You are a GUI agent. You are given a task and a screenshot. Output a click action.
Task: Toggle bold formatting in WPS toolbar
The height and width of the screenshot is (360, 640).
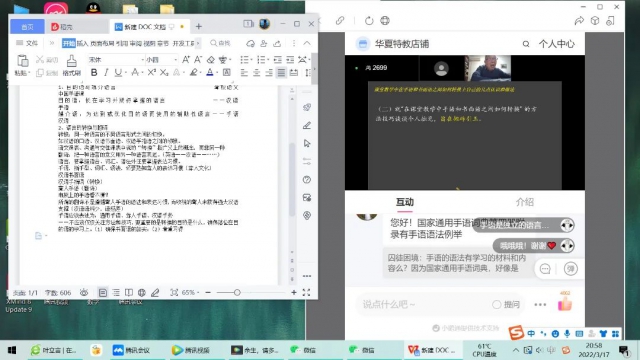point(94,73)
